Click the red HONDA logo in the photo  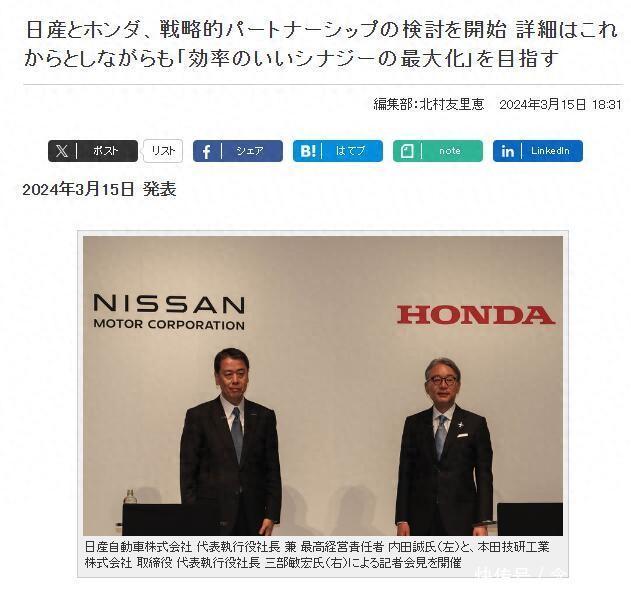point(476,315)
